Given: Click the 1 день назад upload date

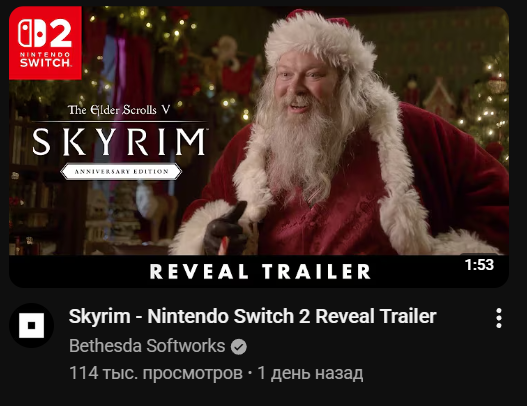Looking at the screenshot, I should pos(310,373).
